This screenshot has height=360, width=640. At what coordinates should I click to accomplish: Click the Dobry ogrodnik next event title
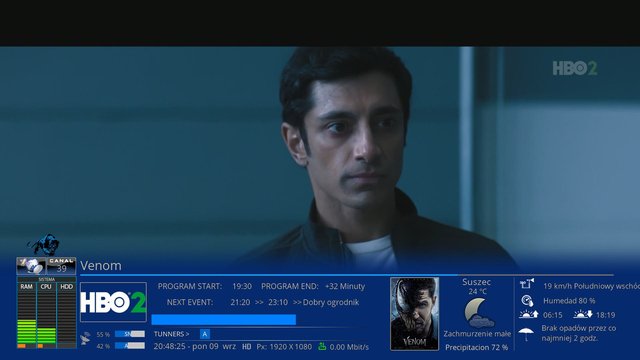point(331,302)
